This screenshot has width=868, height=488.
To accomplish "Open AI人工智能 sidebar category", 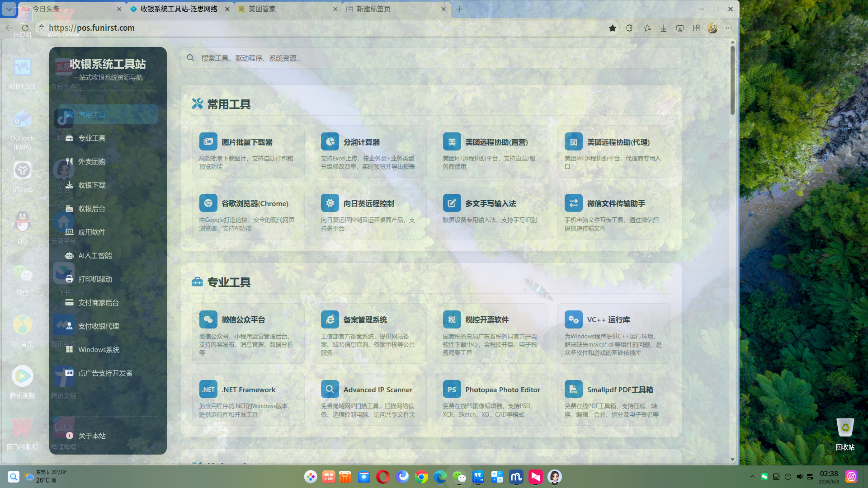I will (x=108, y=256).
